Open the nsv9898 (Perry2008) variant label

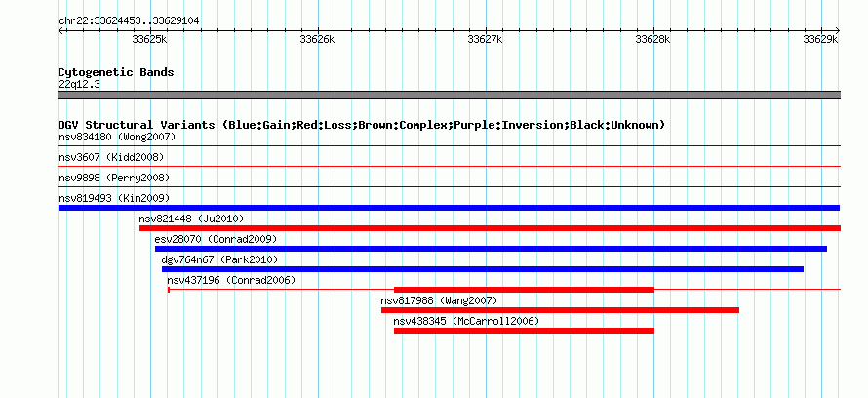114,178
